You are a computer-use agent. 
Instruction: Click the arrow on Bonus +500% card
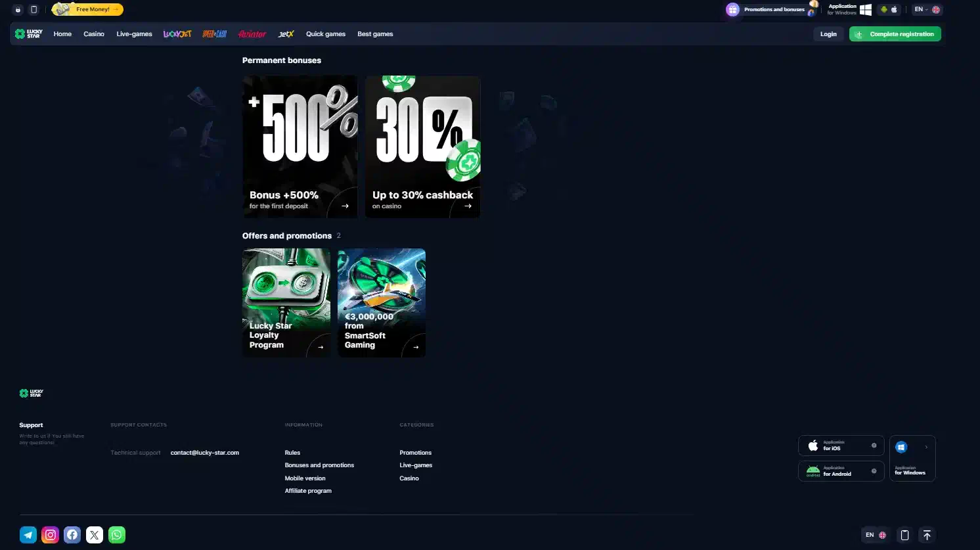[x=345, y=206]
